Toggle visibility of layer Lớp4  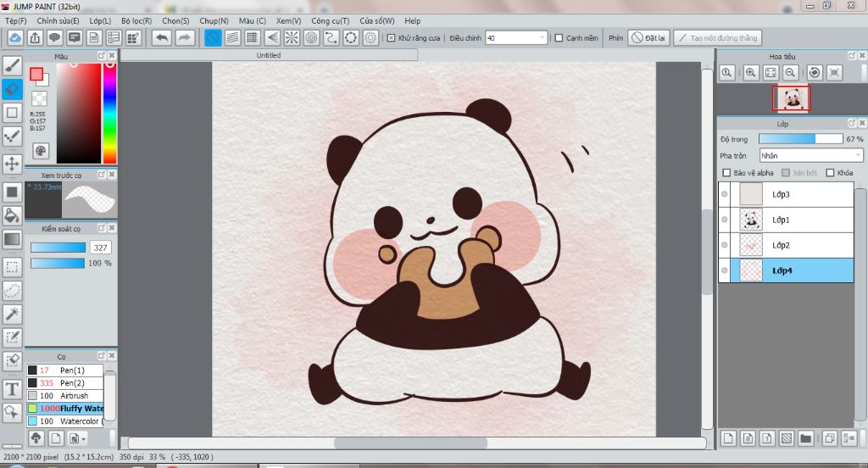pos(724,270)
